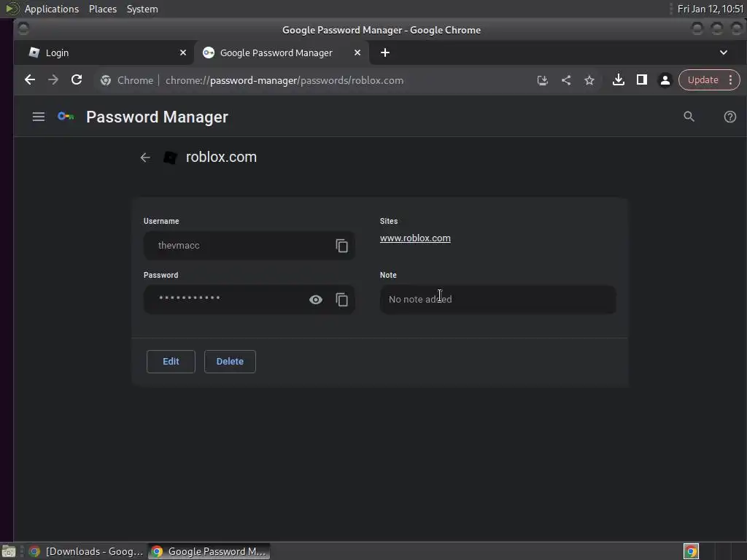Click the show desktop icon in the taskbar

tap(9, 551)
